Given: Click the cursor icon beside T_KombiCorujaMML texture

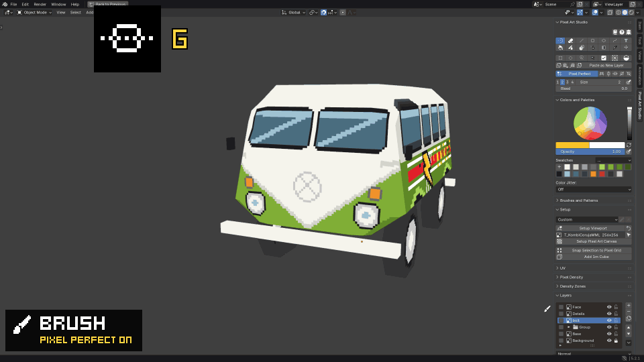Looking at the screenshot, I should click(629, 235).
